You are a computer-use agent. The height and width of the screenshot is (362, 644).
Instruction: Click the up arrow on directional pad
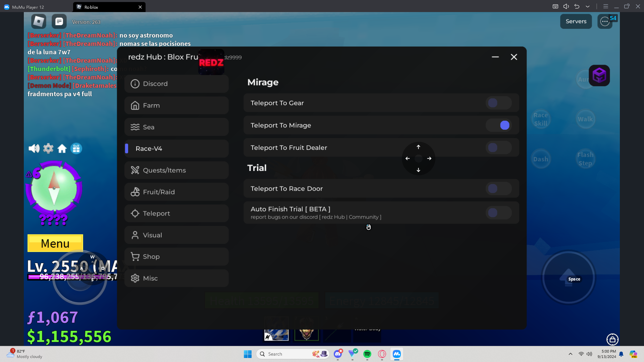tap(418, 147)
